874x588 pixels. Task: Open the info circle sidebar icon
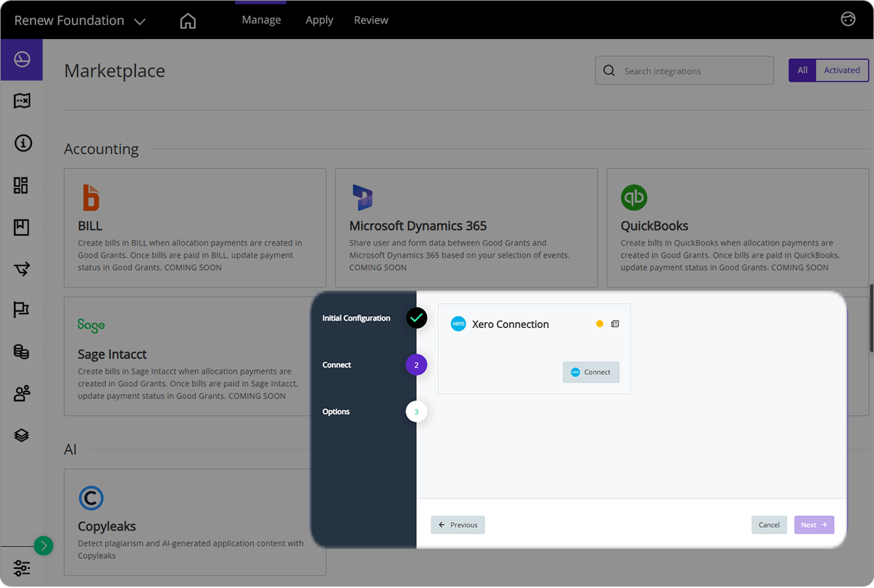coord(22,143)
